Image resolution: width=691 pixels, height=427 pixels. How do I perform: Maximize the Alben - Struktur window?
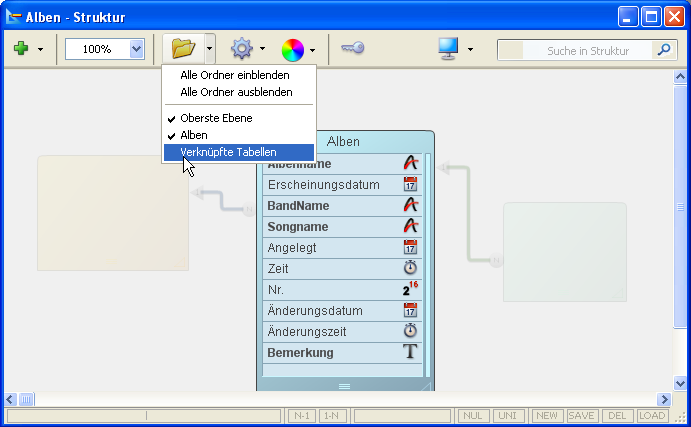coord(651,17)
